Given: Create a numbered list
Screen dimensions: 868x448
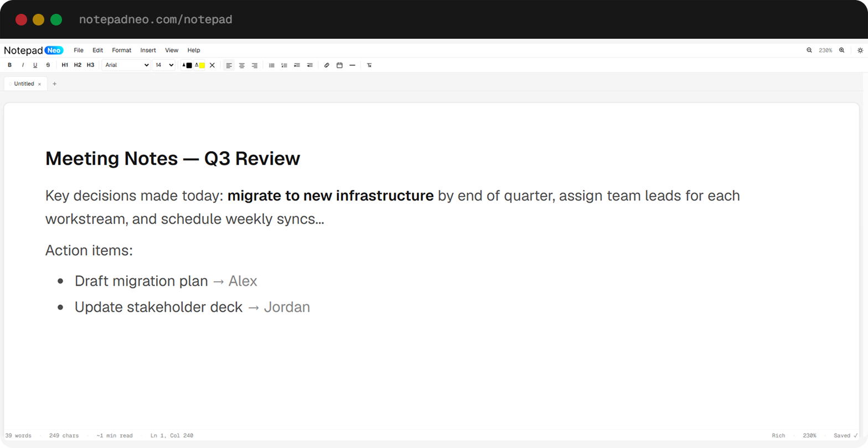Looking at the screenshot, I should tap(284, 65).
